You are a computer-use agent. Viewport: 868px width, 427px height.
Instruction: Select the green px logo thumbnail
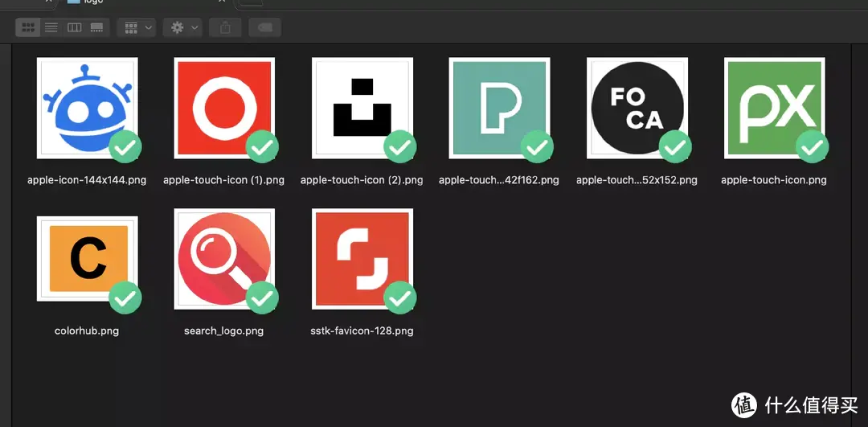click(x=775, y=108)
